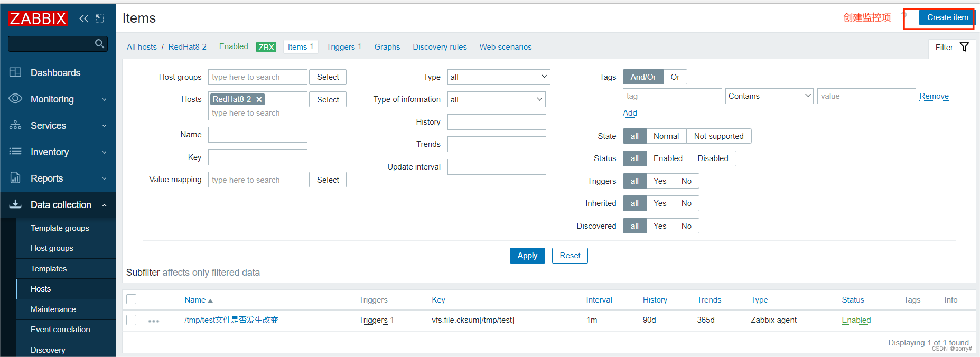Open the Type dropdown
This screenshot has width=980, height=357.
pos(499,77)
